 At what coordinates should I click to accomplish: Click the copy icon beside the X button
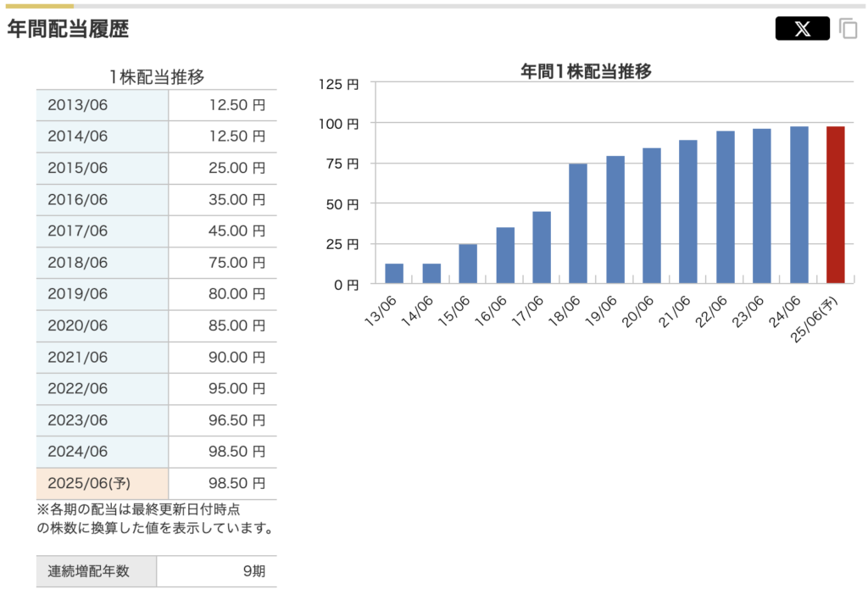(848, 29)
